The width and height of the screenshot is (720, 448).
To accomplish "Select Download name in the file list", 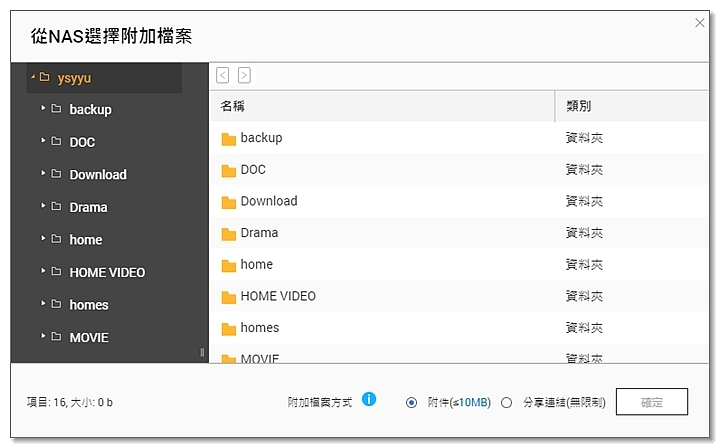I will 269,201.
